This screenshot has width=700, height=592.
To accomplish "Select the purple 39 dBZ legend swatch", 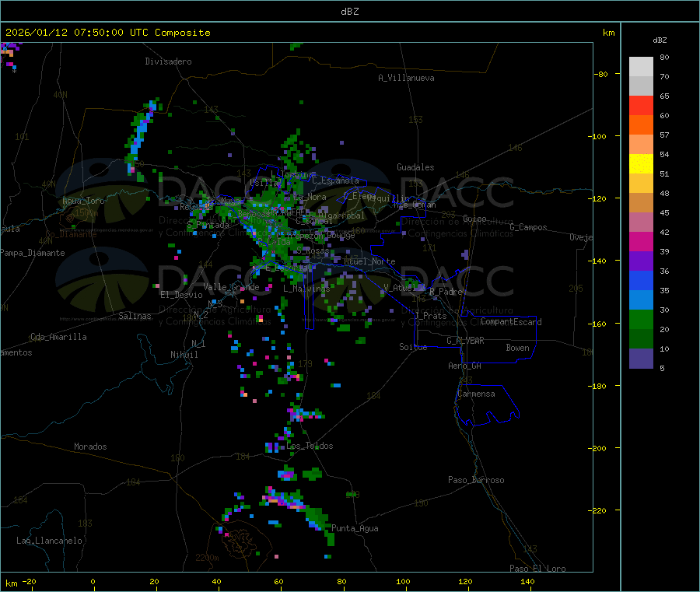I will coord(641,261).
